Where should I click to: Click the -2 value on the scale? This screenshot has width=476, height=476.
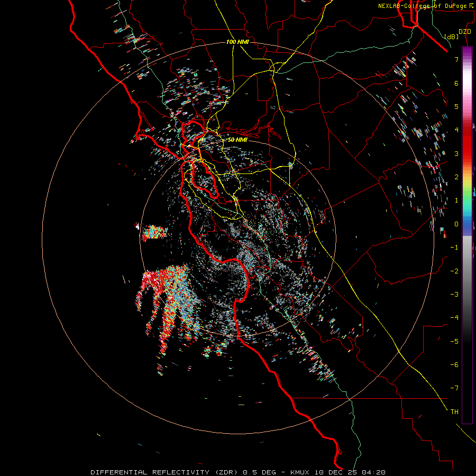(x=454, y=271)
